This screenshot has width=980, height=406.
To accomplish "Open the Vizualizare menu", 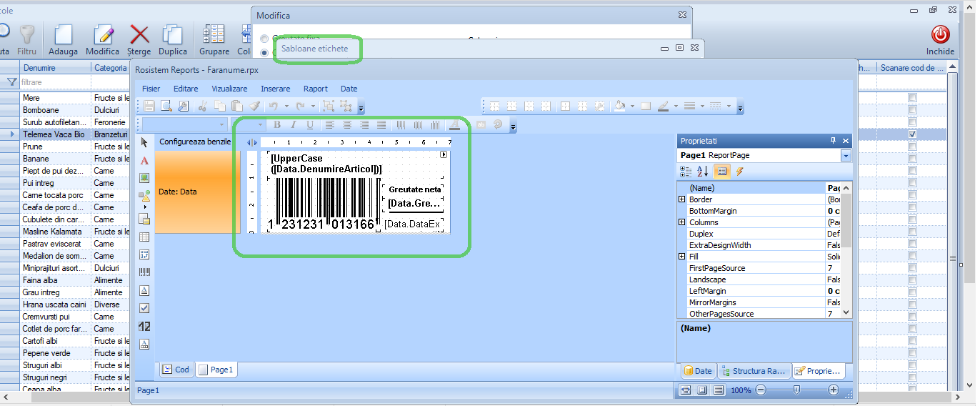I will click(229, 89).
